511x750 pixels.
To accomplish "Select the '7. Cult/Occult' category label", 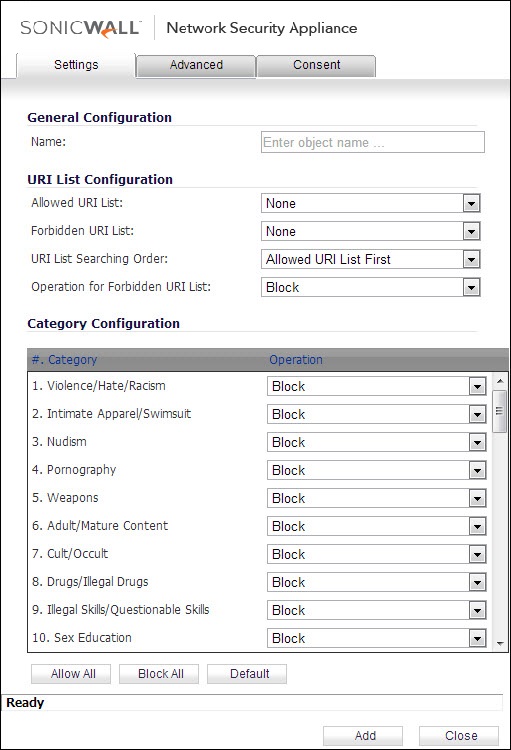I will point(70,553).
